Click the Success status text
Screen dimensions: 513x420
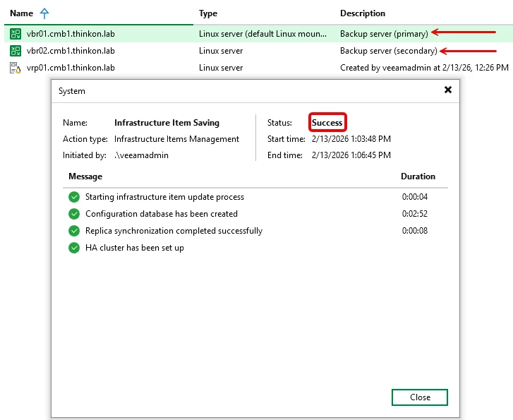click(327, 123)
